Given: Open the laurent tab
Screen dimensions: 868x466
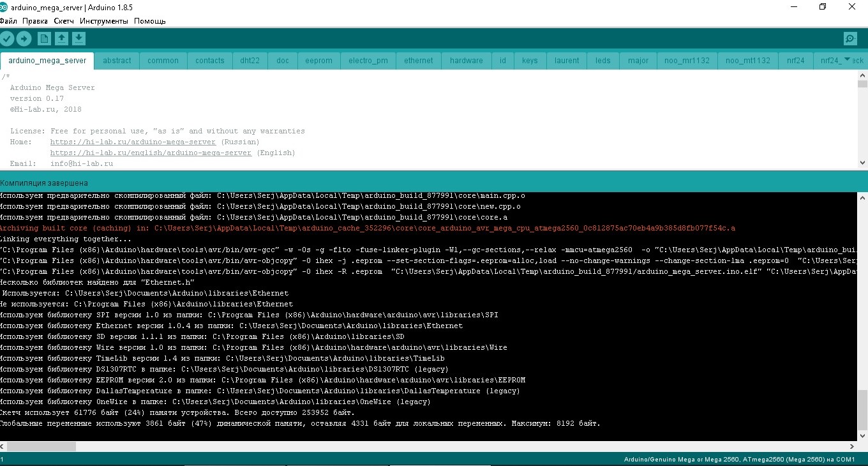Looking at the screenshot, I should [567, 61].
